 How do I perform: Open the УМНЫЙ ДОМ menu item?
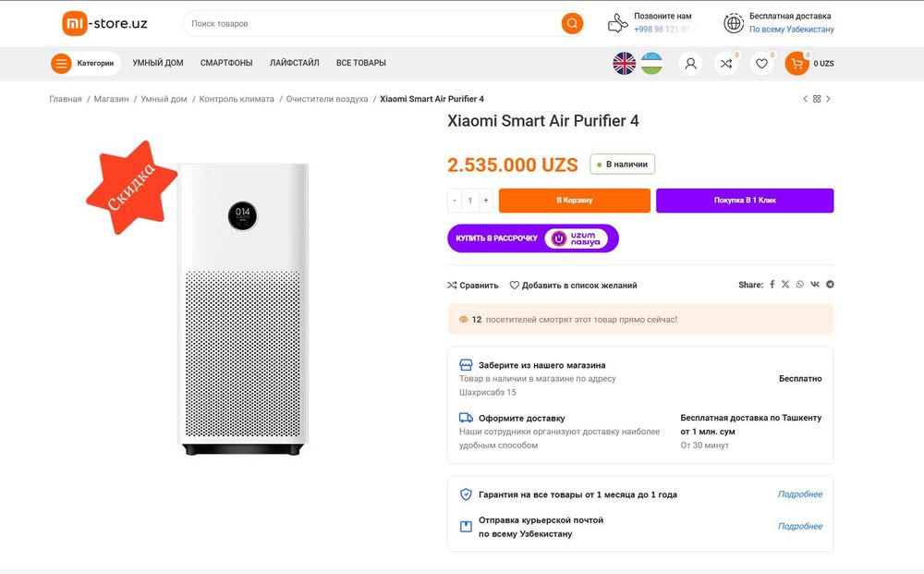(x=158, y=64)
